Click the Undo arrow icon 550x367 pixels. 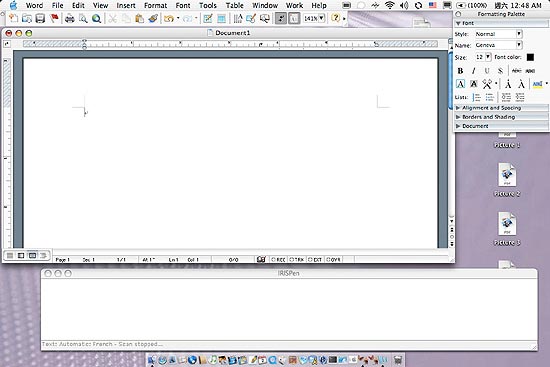(169, 18)
